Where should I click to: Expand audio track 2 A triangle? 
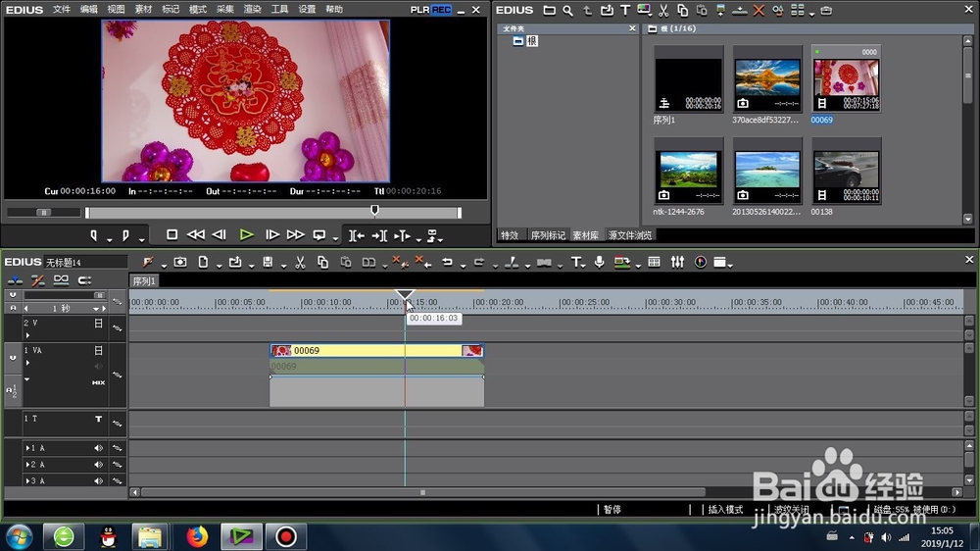tap(27, 464)
